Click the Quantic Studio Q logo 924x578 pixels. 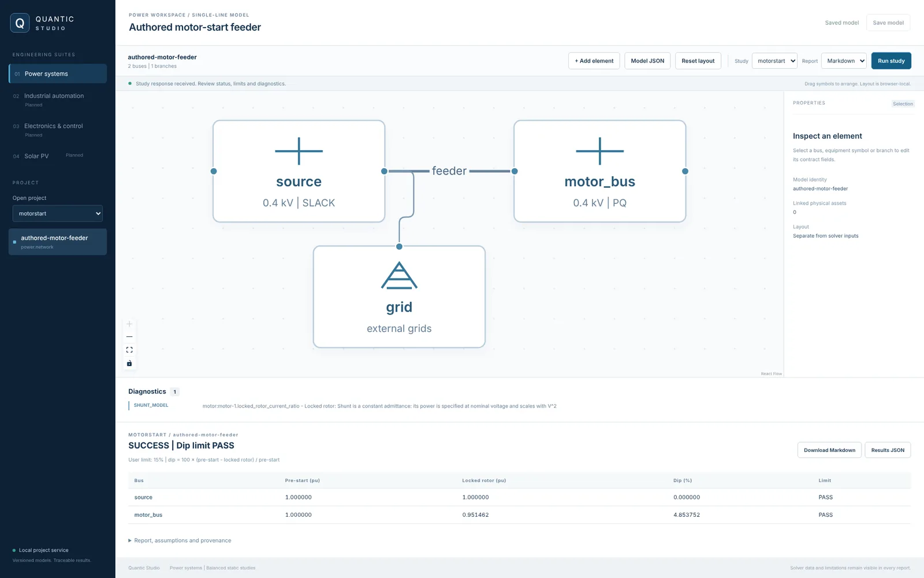(20, 23)
